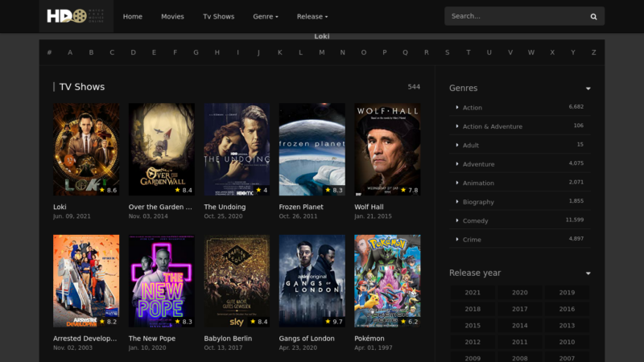Open the Gangs of London poster
The height and width of the screenshot is (362, 644).
312,281
